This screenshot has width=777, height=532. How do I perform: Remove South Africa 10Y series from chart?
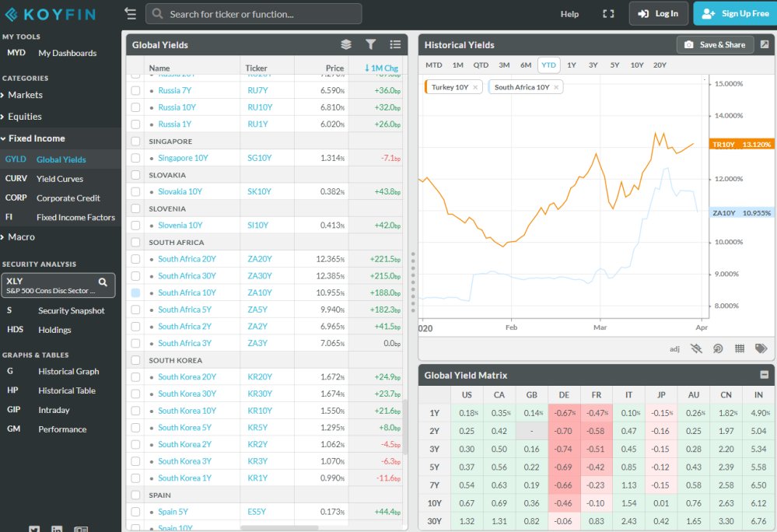(556, 87)
